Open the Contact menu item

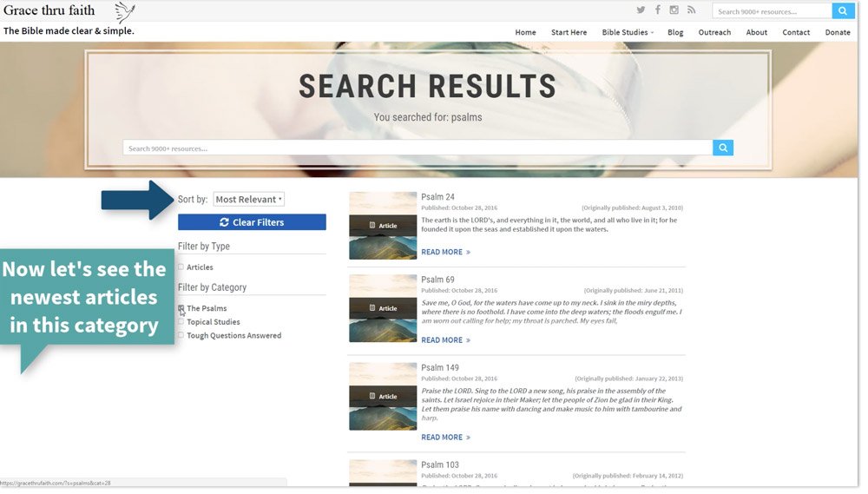796,32
